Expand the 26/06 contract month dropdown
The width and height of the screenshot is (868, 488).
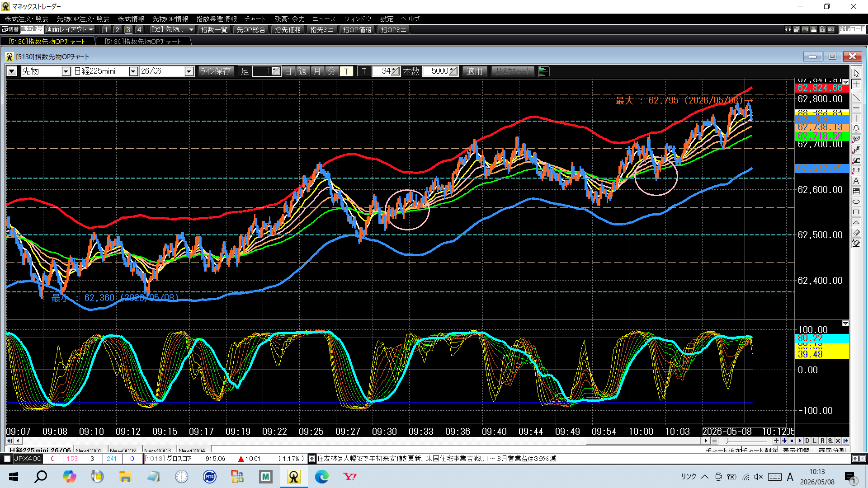click(189, 71)
